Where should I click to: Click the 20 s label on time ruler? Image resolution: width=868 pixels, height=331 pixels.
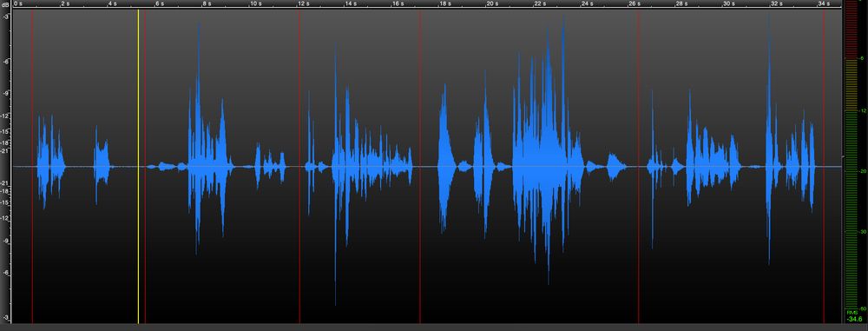tap(493, 3)
